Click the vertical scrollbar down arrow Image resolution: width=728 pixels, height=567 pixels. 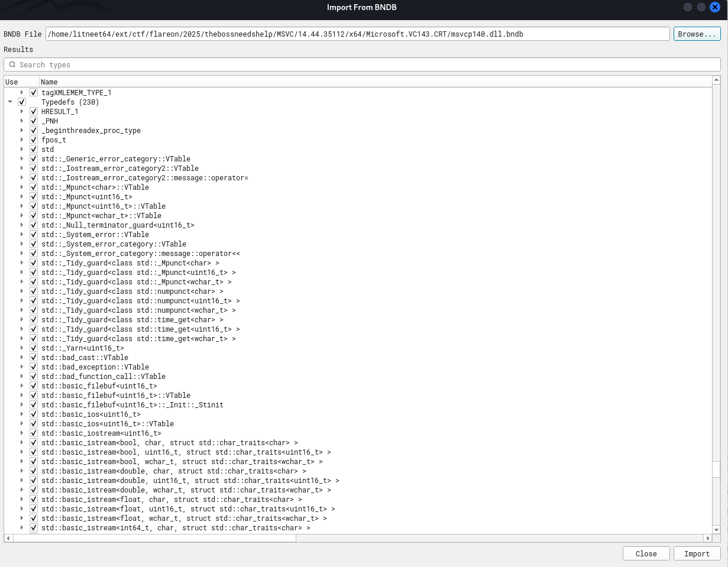pyautogui.click(x=716, y=529)
